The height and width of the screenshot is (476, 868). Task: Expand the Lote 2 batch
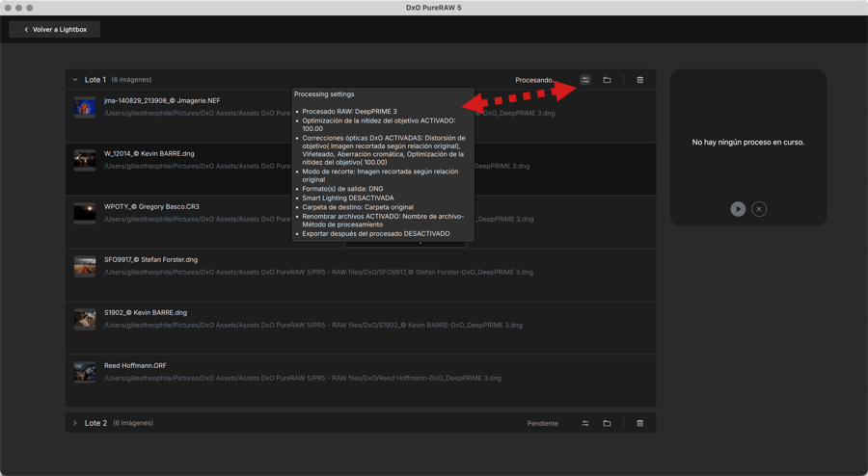(75, 423)
